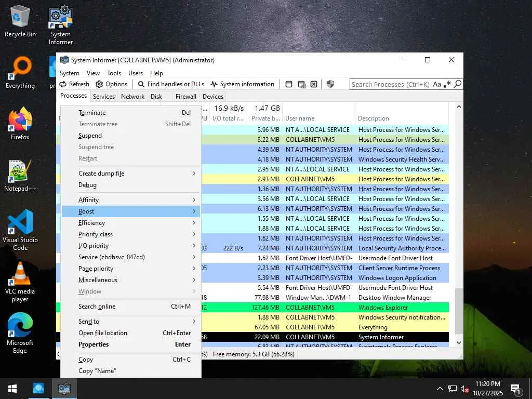Click the Refresh toolbar button
This screenshot has width=532, height=399.
[74, 84]
